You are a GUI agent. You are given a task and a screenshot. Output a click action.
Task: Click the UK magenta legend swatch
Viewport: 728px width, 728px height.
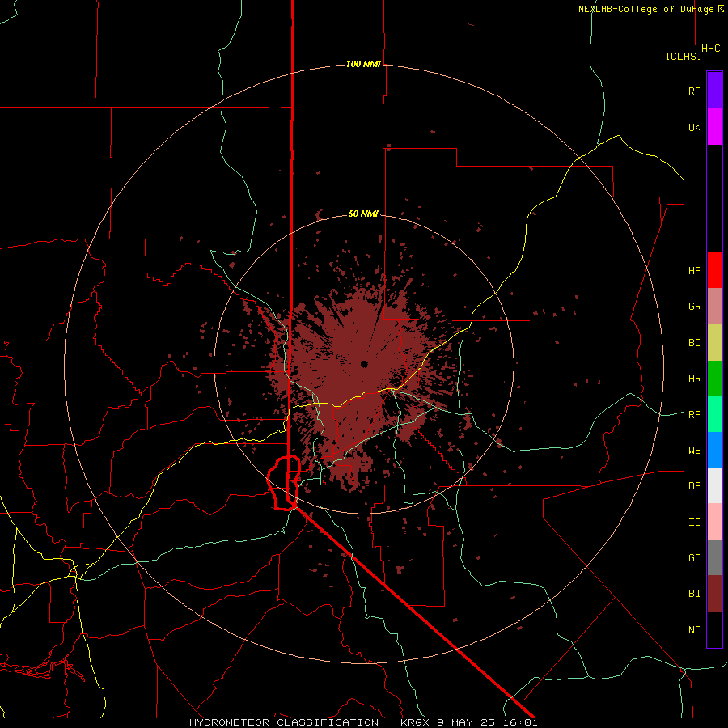(x=714, y=127)
